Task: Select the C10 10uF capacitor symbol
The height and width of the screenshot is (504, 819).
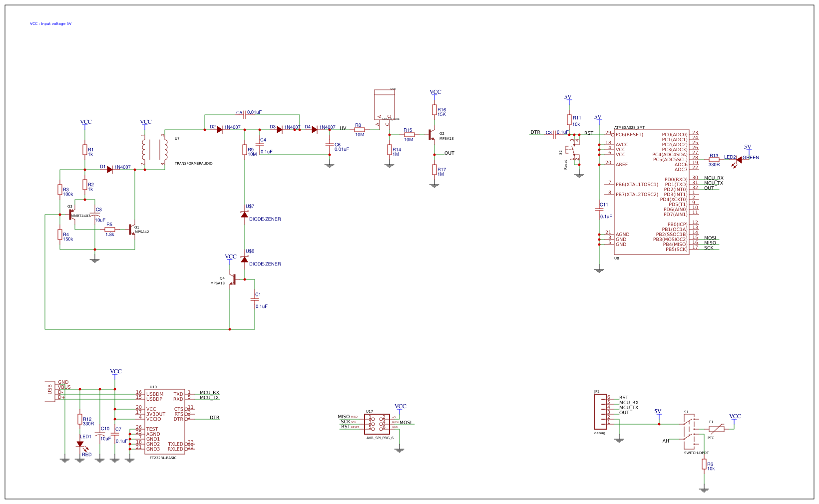Action: click(x=100, y=434)
